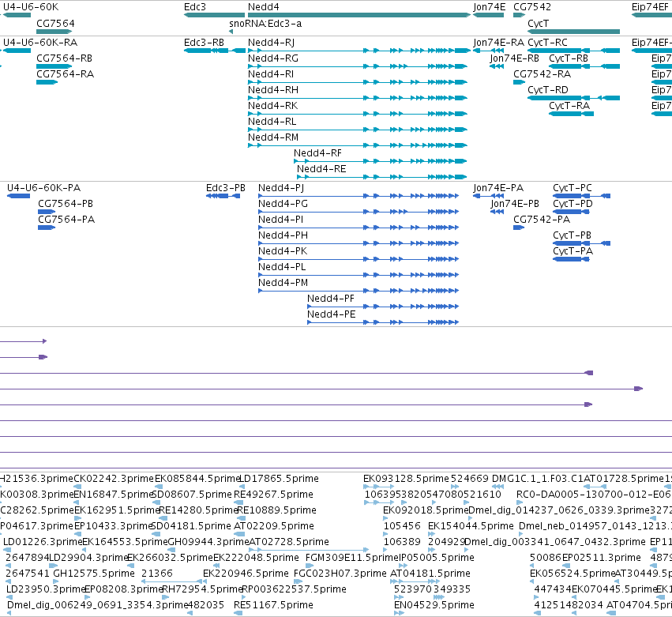Select the U4-U6-60K gene label
Viewport: 672px width, 617px height.
pyautogui.click(x=31, y=7)
